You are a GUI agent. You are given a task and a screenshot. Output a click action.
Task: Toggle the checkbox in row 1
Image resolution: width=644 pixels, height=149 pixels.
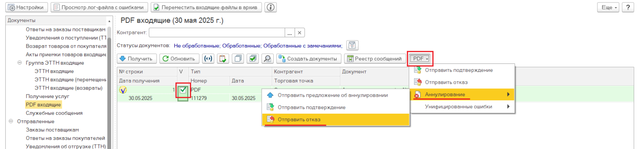click(183, 90)
